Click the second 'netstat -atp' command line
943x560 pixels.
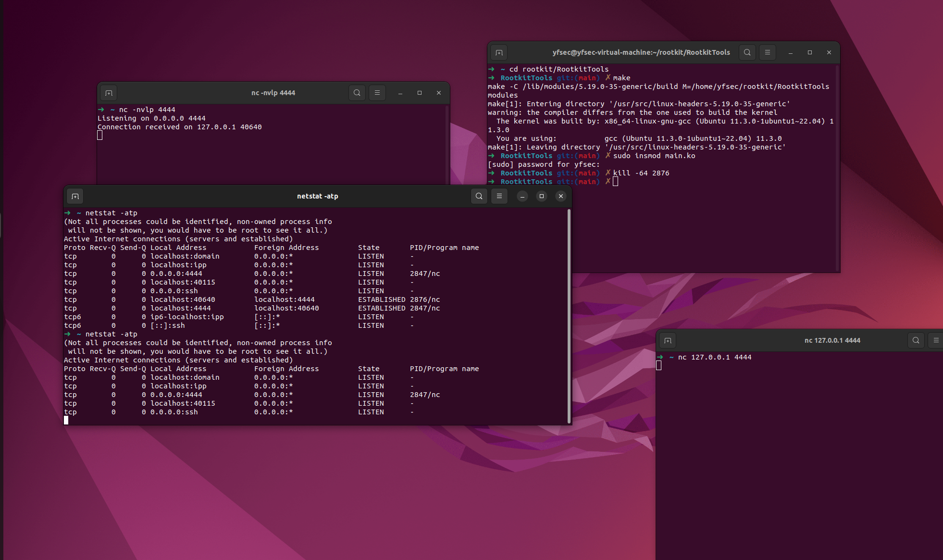click(111, 334)
